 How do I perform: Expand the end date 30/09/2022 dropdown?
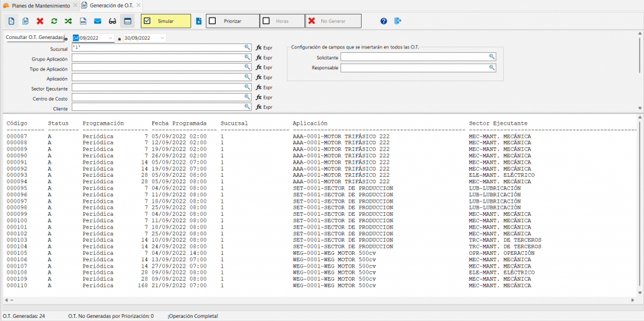(162, 38)
